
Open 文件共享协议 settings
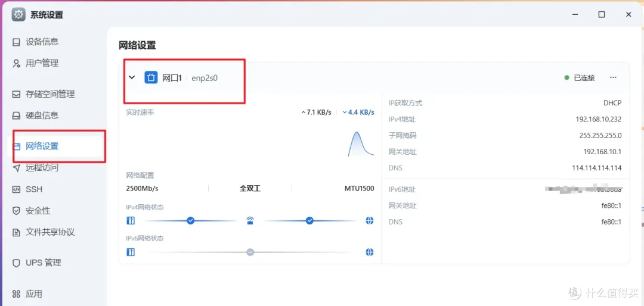[x=50, y=233]
